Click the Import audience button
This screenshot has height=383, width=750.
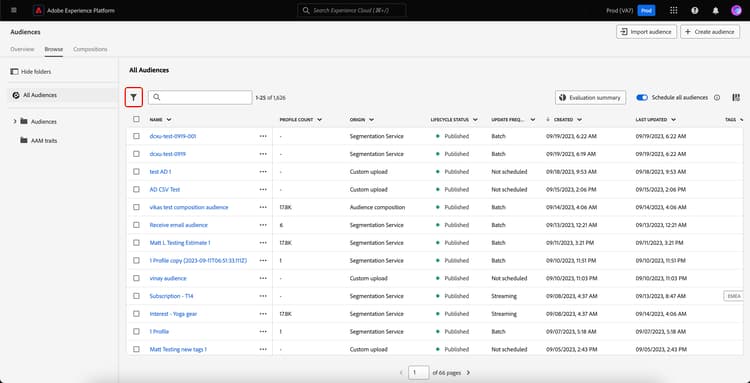pyautogui.click(x=646, y=32)
